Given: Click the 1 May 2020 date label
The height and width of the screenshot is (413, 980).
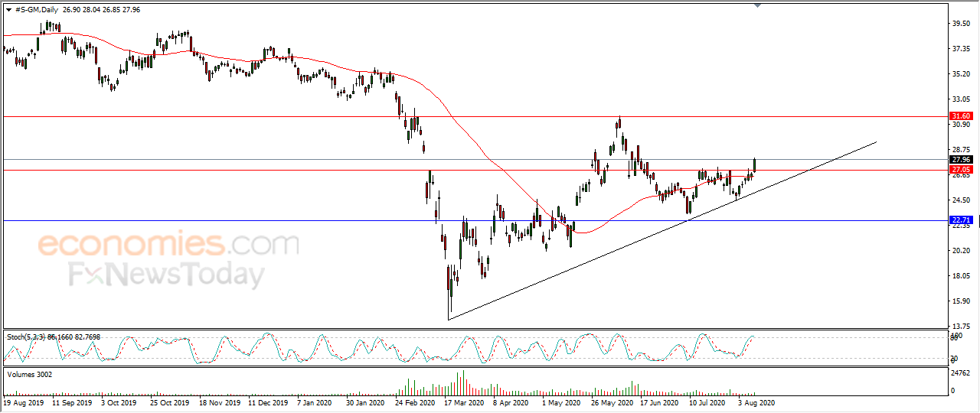Looking at the screenshot, I should point(563,401).
